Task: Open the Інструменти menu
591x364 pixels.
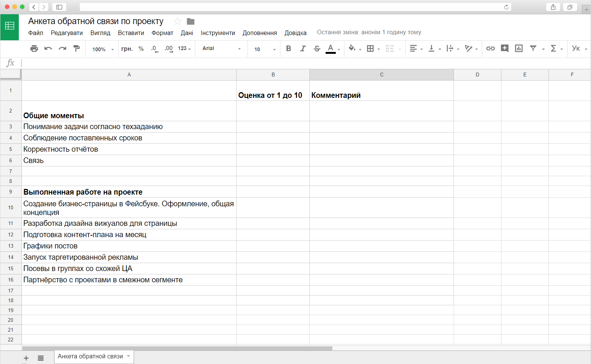Action: click(218, 33)
